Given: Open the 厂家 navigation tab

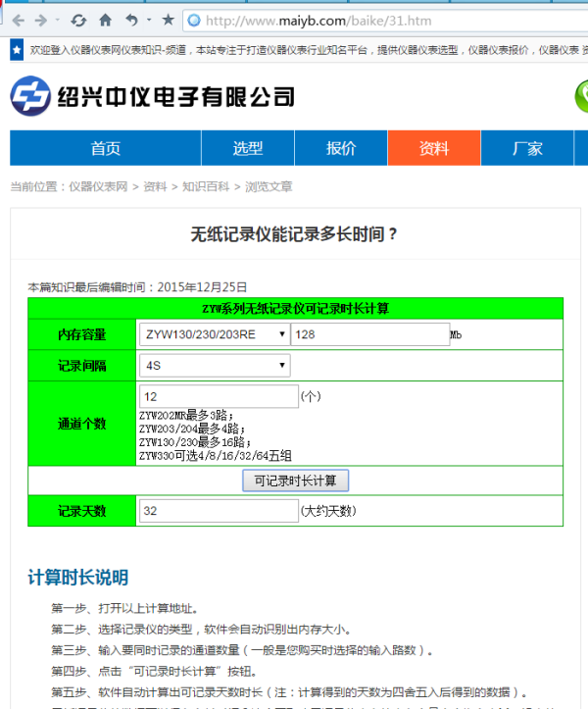Looking at the screenshot, I should (x=527, y=148).
